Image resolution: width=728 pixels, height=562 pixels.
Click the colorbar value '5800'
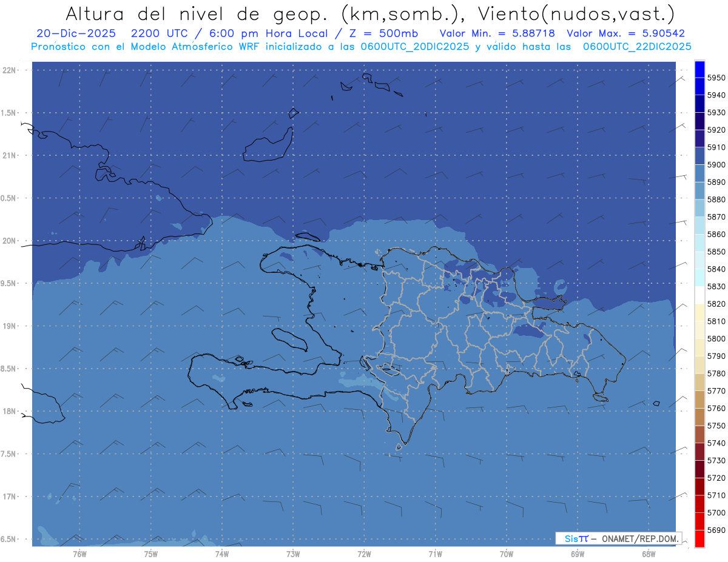coord(716,339)
